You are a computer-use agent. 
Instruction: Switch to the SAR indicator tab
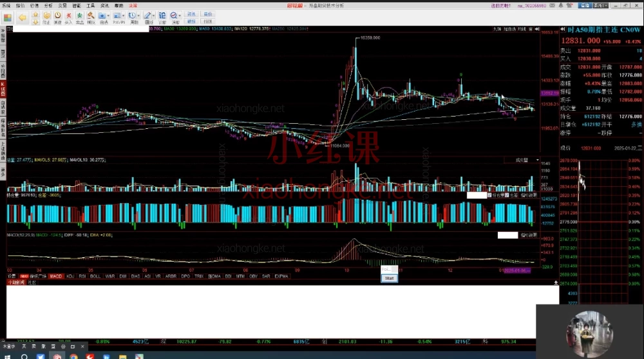point(266,277)
